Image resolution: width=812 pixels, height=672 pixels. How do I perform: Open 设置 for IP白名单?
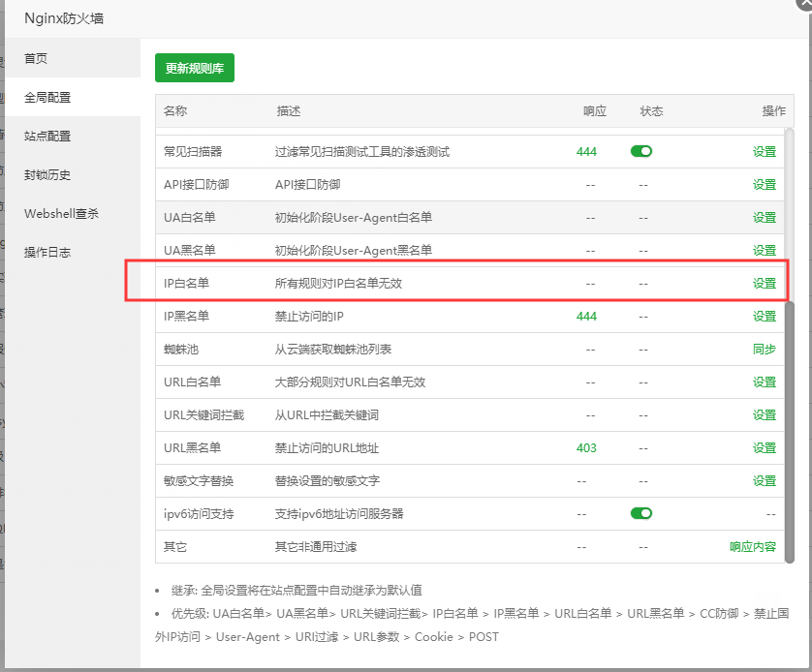click(x=765, y=283)
